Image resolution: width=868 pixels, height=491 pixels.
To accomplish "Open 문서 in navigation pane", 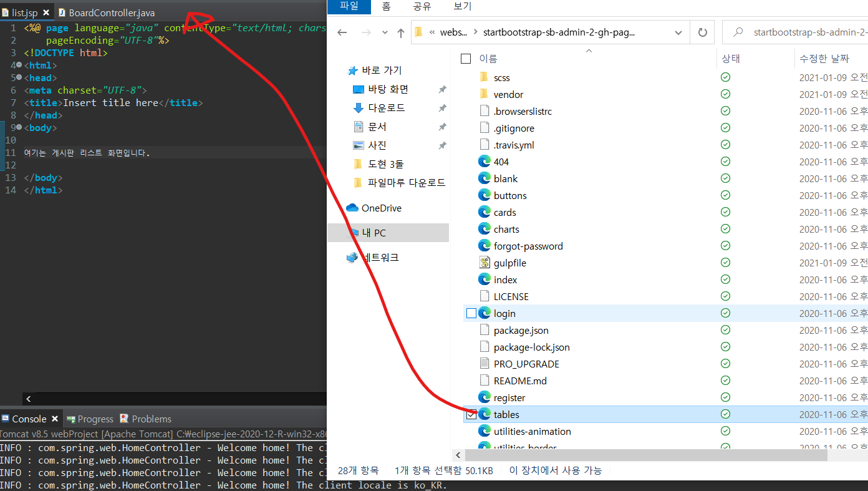I will click(370, 127).
